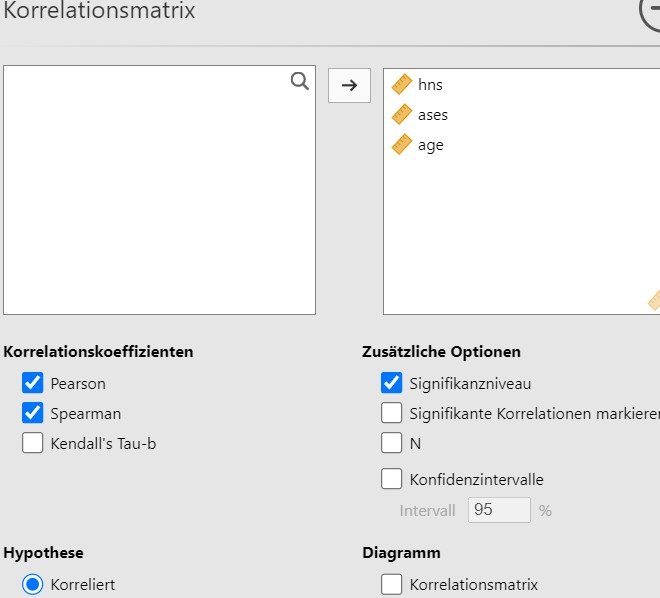This screenshot has width=660, height=598.
Task: Enable Kendall's Tau-b coefficient
Action: [32, 443]
